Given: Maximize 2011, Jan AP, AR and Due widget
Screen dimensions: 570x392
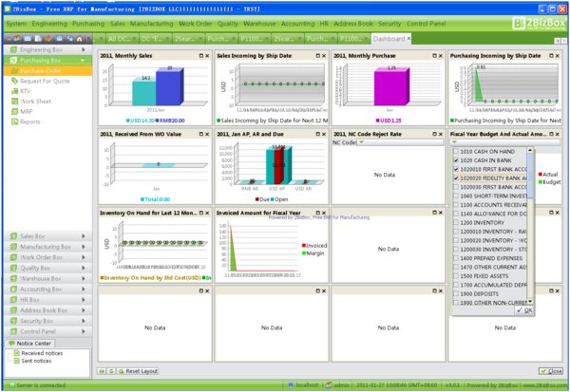Looking at the screenshot, I should point(317,134).
